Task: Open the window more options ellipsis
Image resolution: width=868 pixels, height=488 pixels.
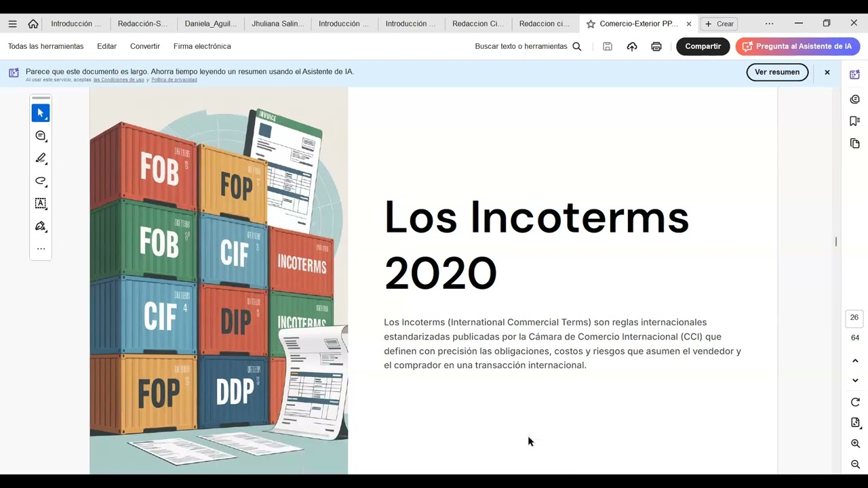Action: (x=769, y=24)
